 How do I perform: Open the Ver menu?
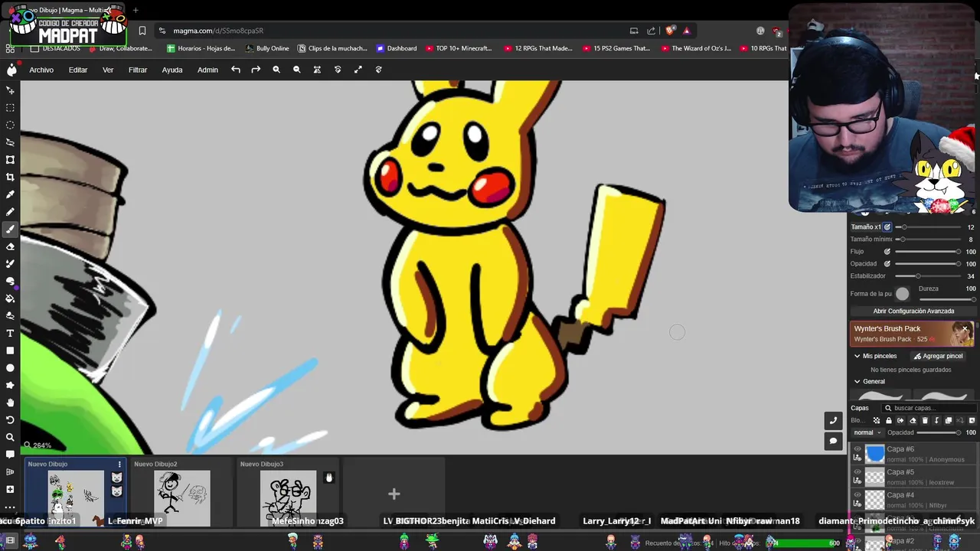pos(108,70)
